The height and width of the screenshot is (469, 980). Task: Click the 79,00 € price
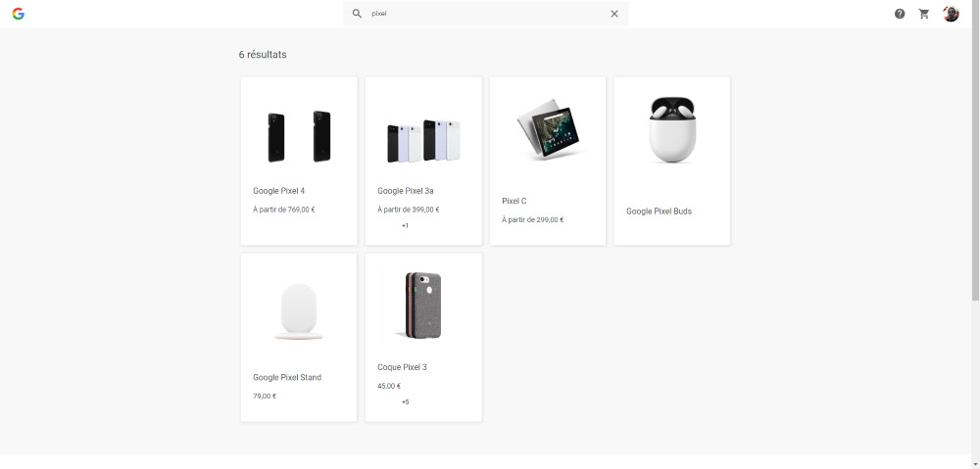[x=265, y=396]
